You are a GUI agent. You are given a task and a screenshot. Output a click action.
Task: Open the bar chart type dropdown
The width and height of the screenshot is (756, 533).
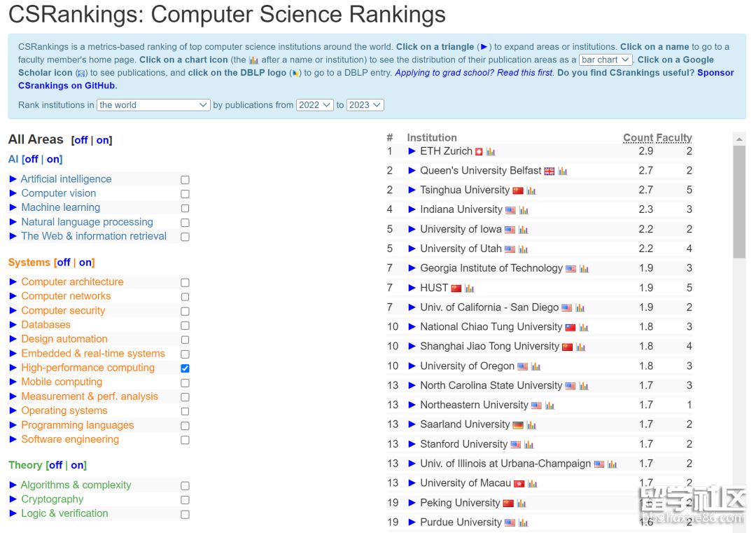605,60
